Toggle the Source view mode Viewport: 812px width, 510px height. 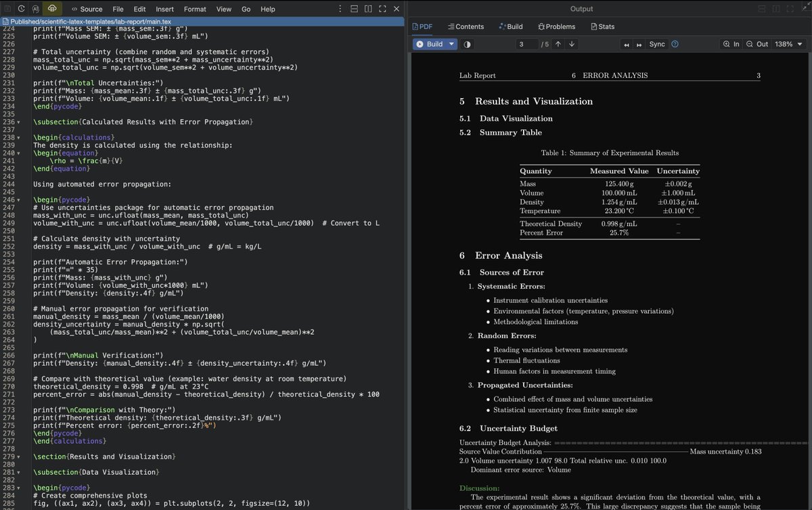pyautogui.click(x=87, y=9)
